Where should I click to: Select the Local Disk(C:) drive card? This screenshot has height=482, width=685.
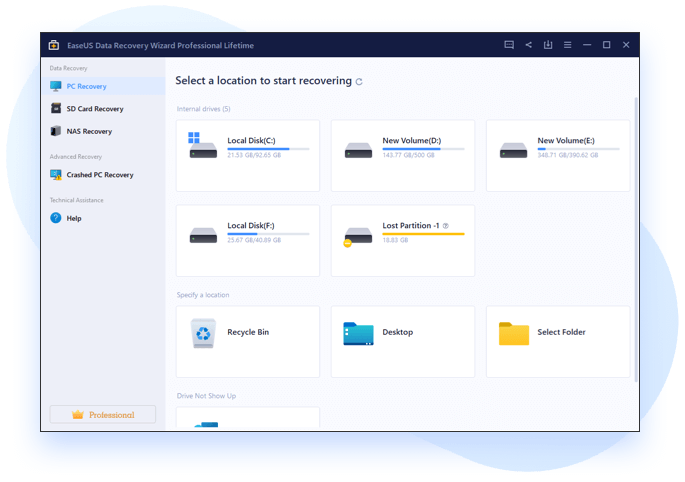(x=248, y=156)
